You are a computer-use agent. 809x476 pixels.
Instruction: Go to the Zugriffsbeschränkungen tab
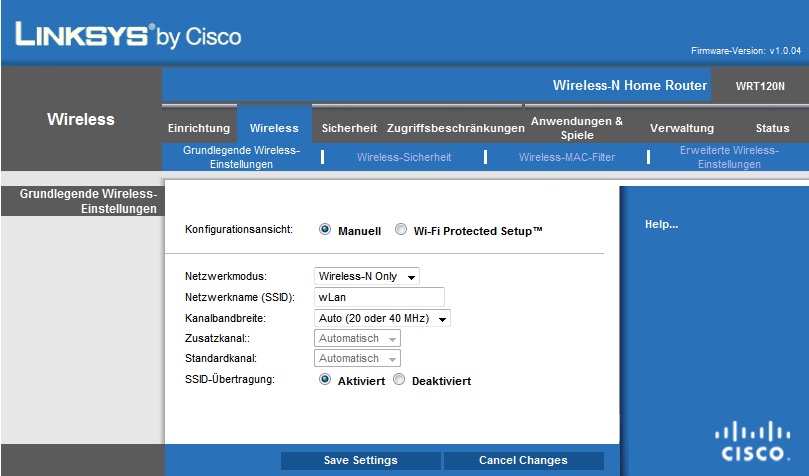point(456,128)
